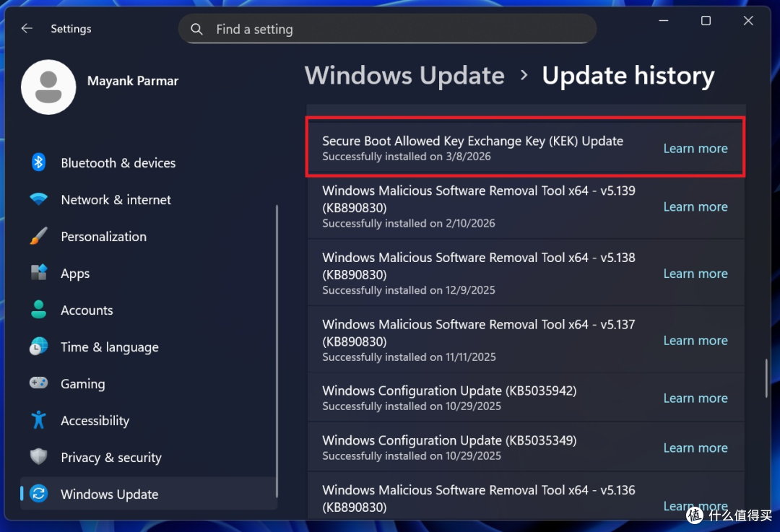This screenshot has width=780, height=532.
Task: Click Malicious Software Removal Tool v5.139 title
Action: 479,199
